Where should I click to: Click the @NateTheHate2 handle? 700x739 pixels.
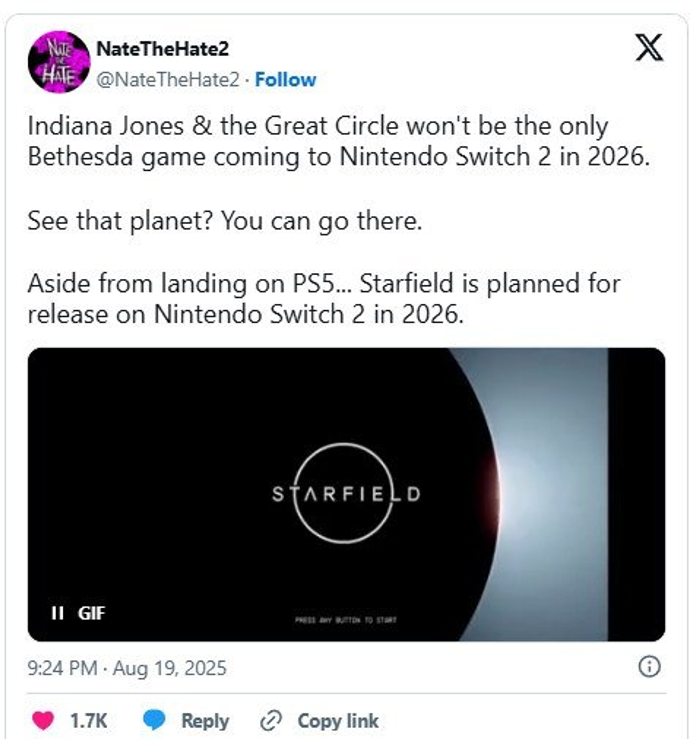(168, 80)
